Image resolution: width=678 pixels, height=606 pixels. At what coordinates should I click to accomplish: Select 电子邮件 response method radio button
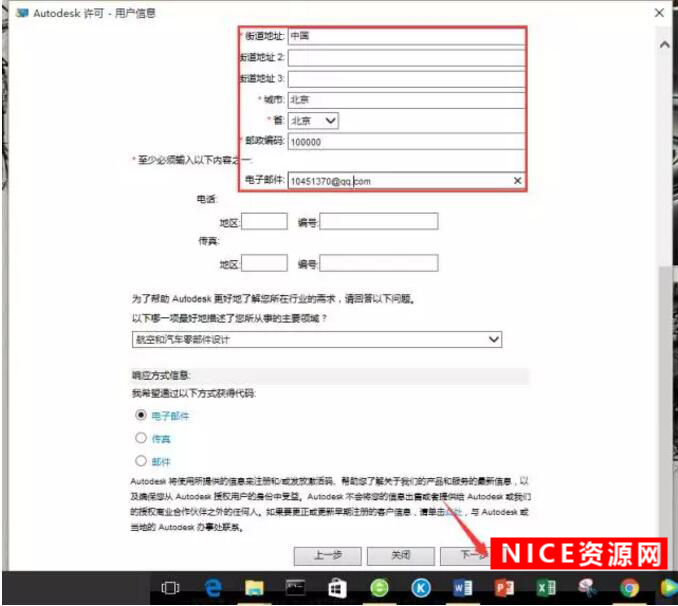click(141, 415)
